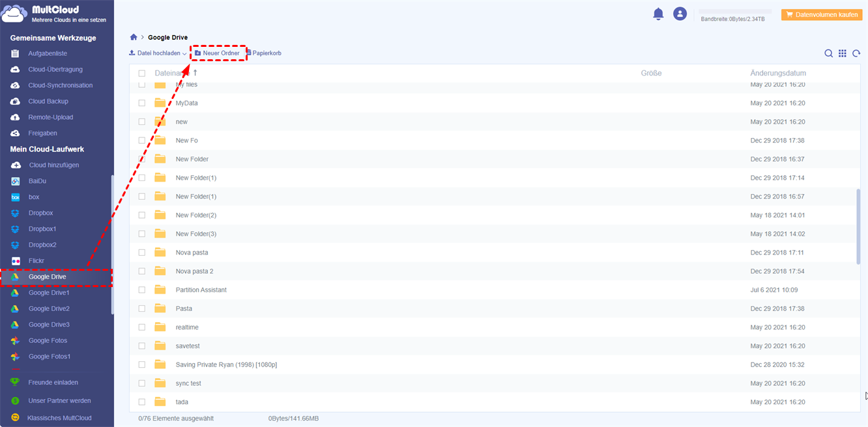Click the Dec 28 2020 15:32 date
The image size is (868, 427).
pos(777,365)
